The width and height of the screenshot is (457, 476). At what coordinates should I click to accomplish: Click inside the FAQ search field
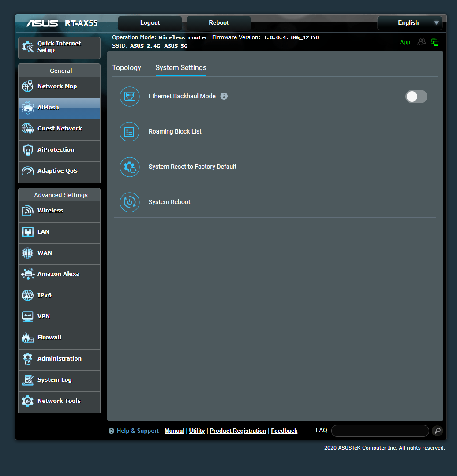(380, 431)
